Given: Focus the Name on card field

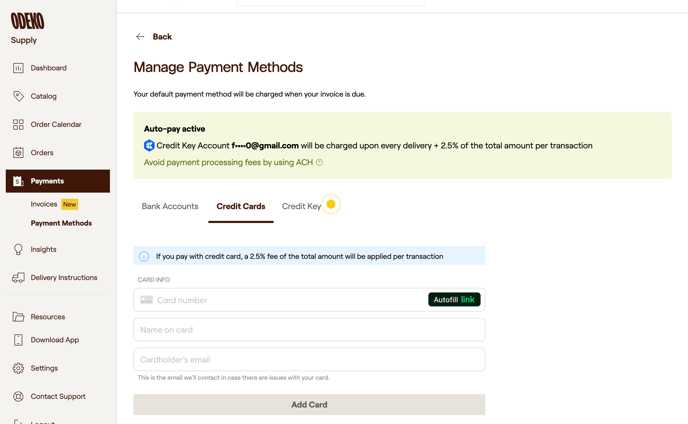Looking at the screenshot, I should click(309, 330).
